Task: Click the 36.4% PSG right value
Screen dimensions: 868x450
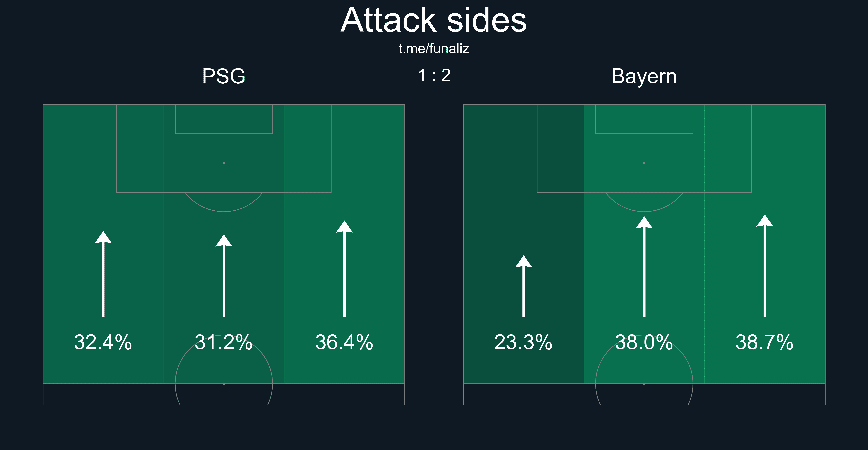Action: click(x=344, y=342)
